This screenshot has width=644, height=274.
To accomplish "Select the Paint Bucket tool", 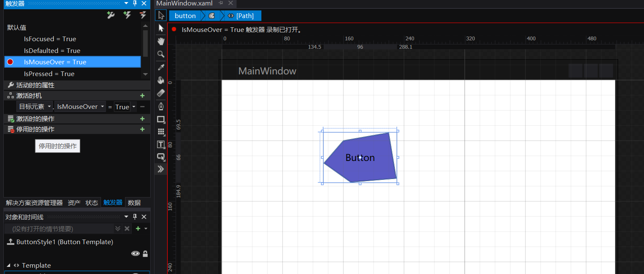I will (x=161, y=80).
